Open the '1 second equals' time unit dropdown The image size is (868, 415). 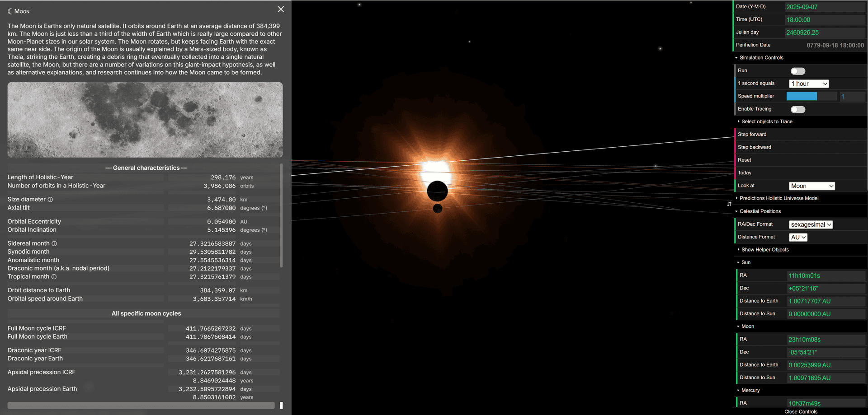(809, 84)
